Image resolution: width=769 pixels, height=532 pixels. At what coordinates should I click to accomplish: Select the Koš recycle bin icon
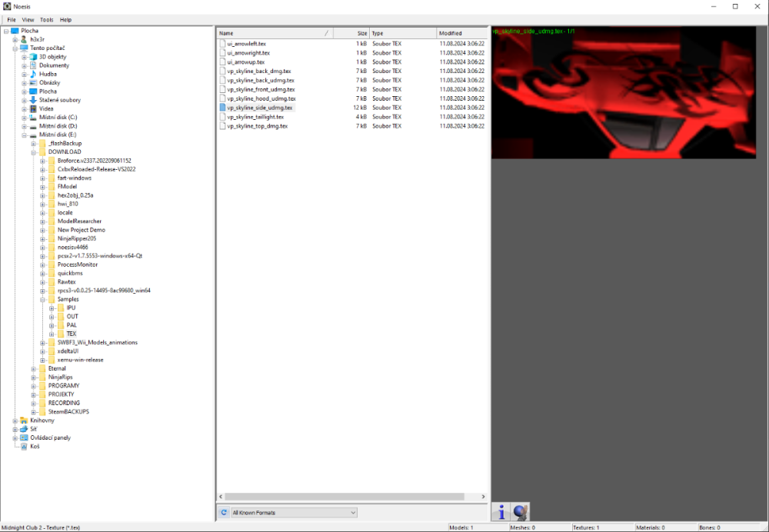tap(24, 446)
